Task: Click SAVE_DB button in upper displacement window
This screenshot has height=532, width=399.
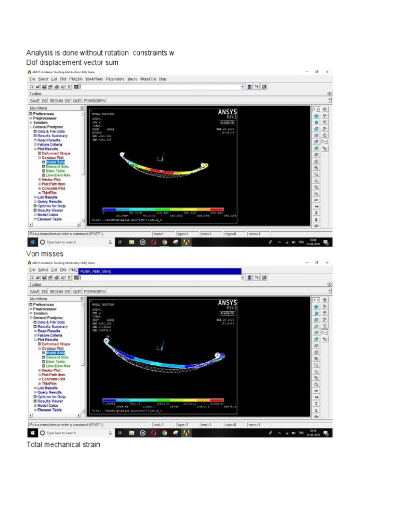Action: click(x=38, y=101)
